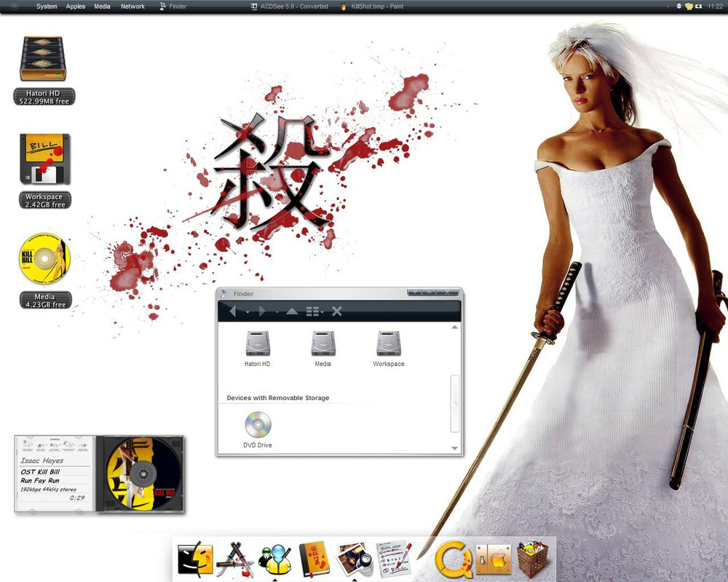
Task: Open the Finder face icon in the dock
Action: pyautogui.click(x=195, y=559)
